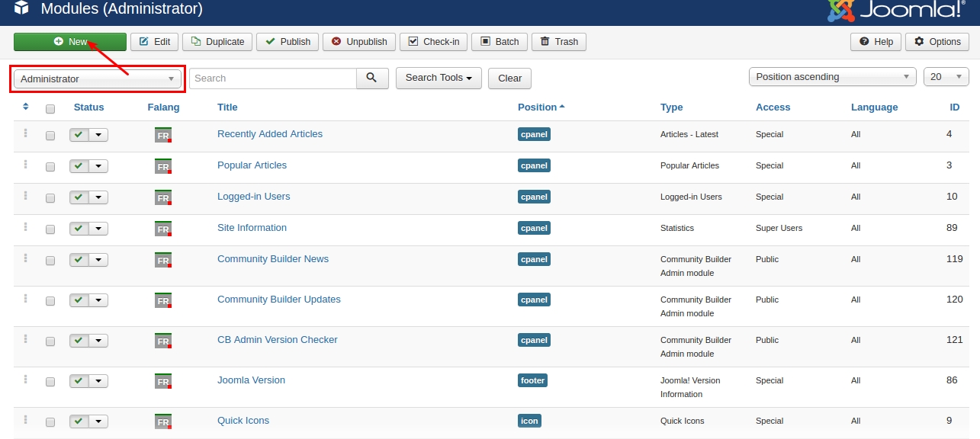Screen dimensions: 980x439
Task: Tick the select-all checkbox in table header
Action: tap(50, 108)
